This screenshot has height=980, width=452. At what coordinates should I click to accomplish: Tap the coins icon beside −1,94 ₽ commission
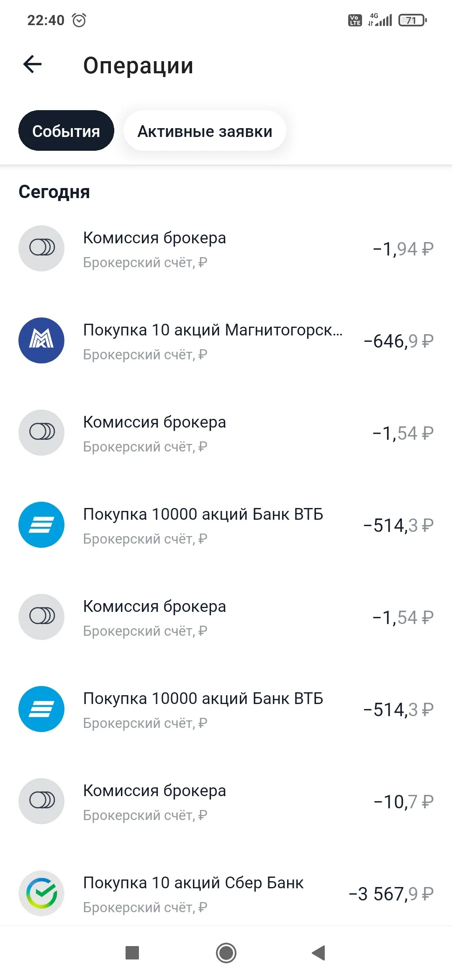tap(41, 248)
